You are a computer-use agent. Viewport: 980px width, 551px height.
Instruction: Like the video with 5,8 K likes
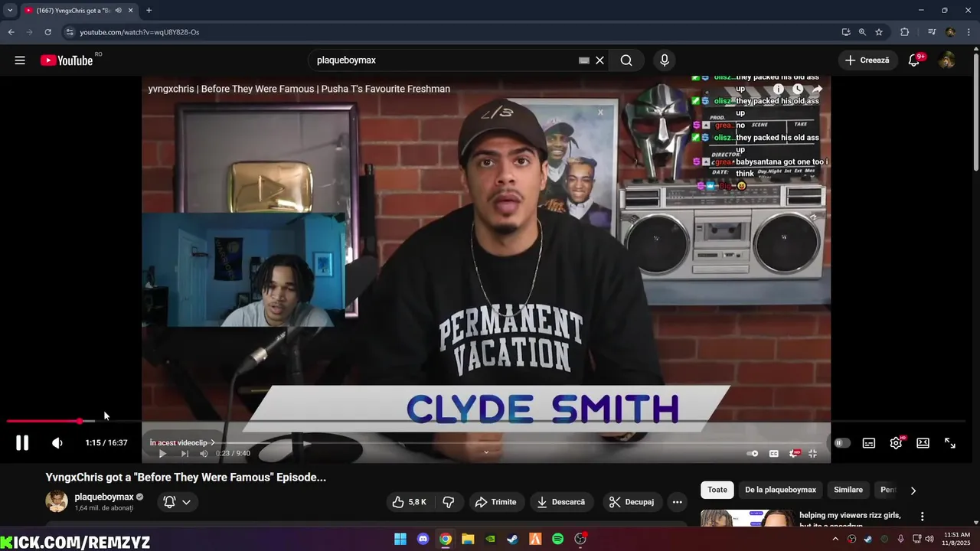[409, 502]
